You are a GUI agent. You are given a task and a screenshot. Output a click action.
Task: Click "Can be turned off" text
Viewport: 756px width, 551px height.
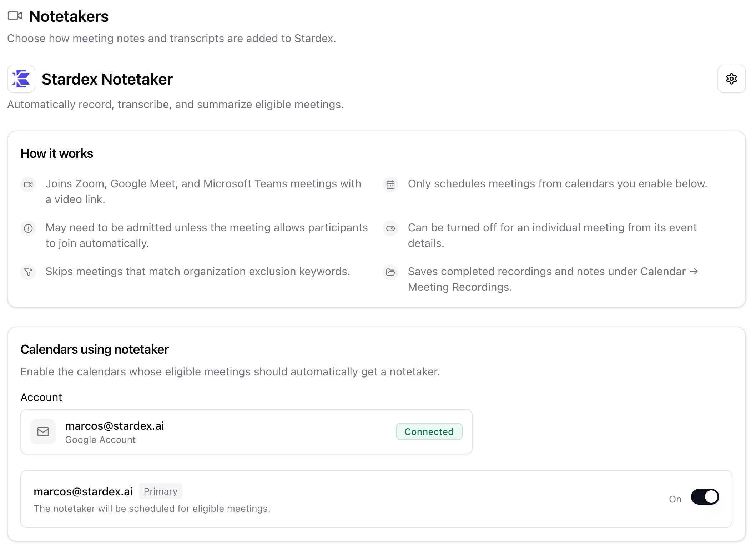[552, 235]
